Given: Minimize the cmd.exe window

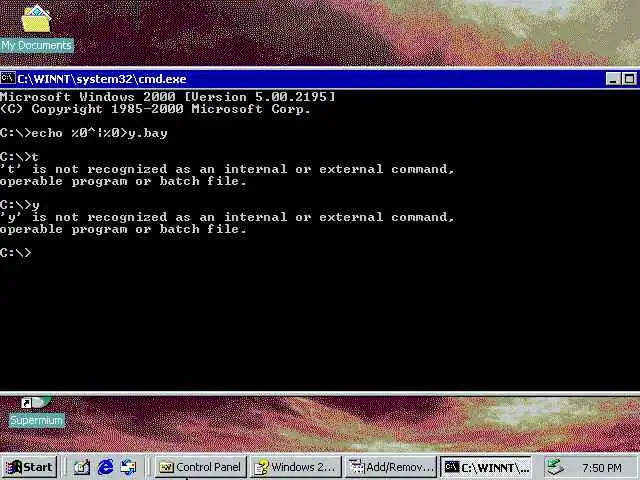Looking at the screenshot, I should click(613, 79).
